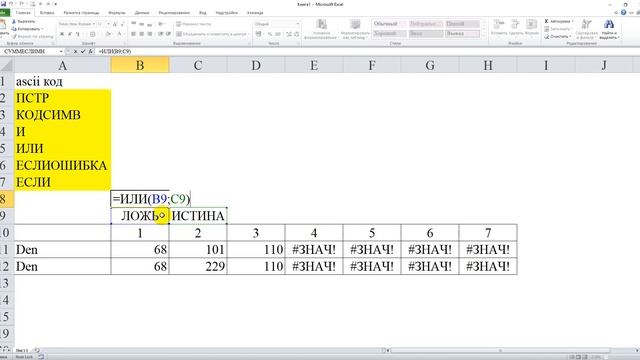The width and height of the screenshot is (640, 360).
Task: Open conditional formatting menu
Action: (321, 29)
